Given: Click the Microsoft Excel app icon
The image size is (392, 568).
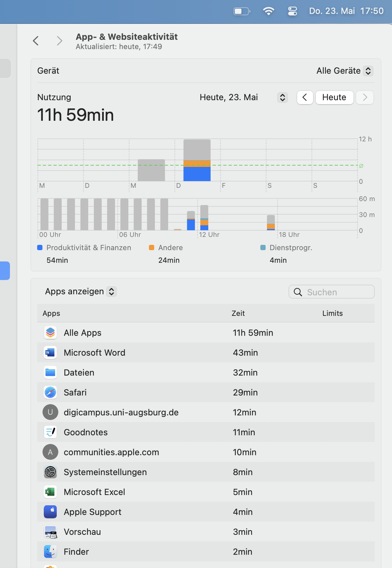Looking at the screenshot, I should (50, 492).
